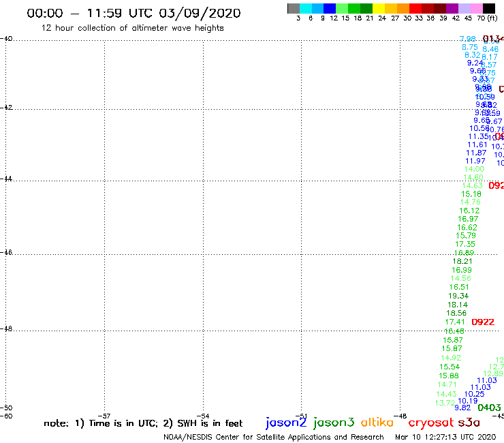Select the date range title 00:00 – 11:59 UTC 03/09/2020
This screenshot has width=504, height=443.
tap(133, 14)
